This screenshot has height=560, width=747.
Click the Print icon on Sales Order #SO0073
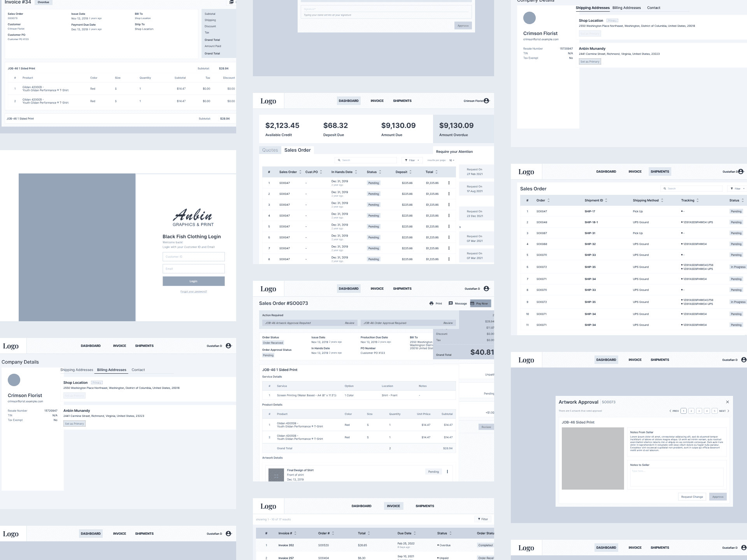(x=431, y=303)
